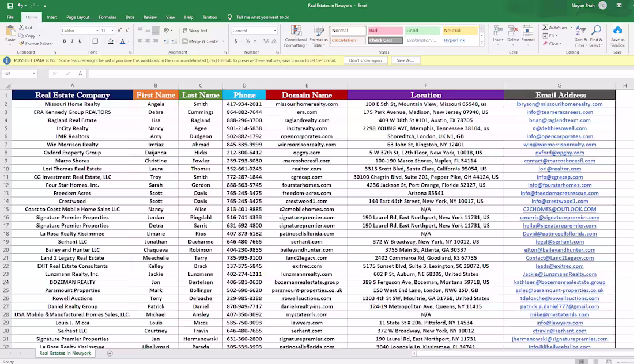Apply the fill color bucket

point(111,41)
